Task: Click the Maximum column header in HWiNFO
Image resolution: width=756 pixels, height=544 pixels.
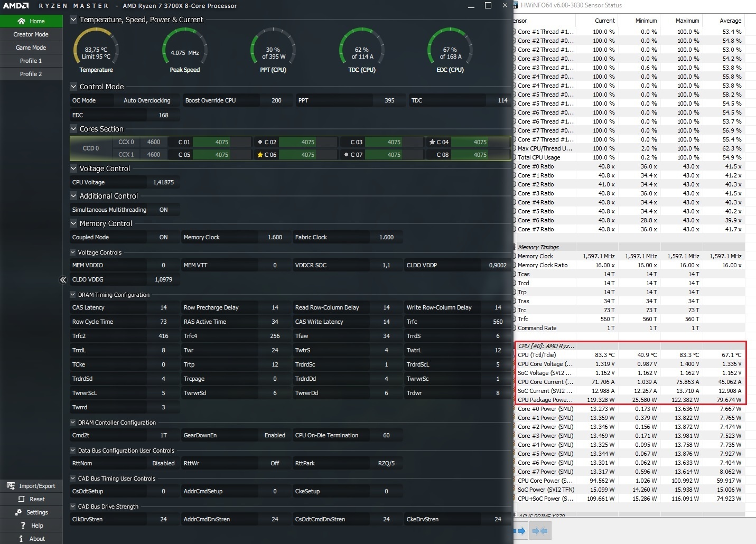Action: click(x=682, y=21)
